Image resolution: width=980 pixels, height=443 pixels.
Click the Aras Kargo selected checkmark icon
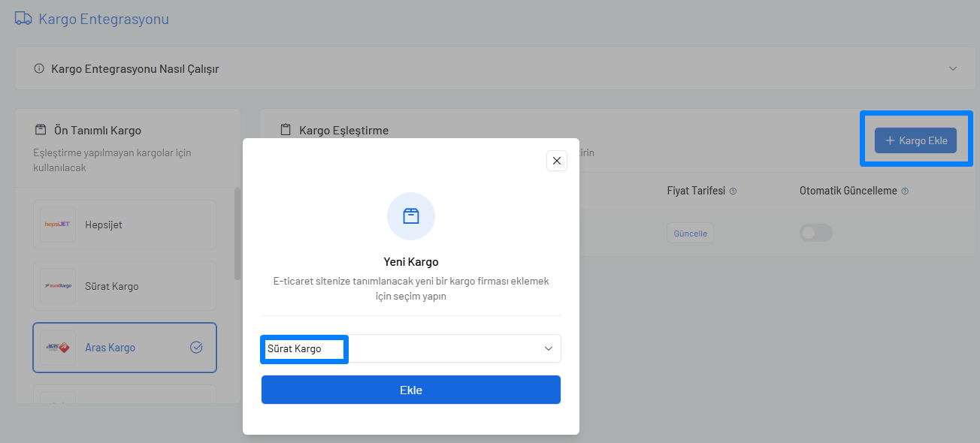[x=196, y=348]
